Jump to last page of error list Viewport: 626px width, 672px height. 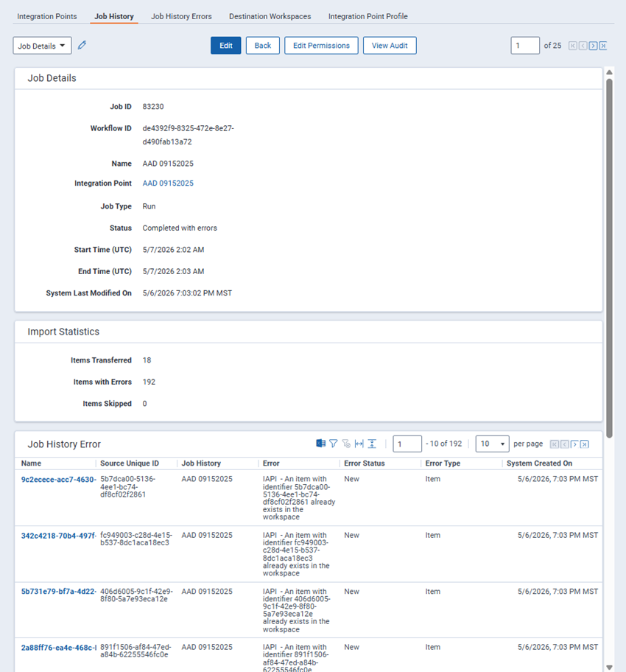coord(585,444)
